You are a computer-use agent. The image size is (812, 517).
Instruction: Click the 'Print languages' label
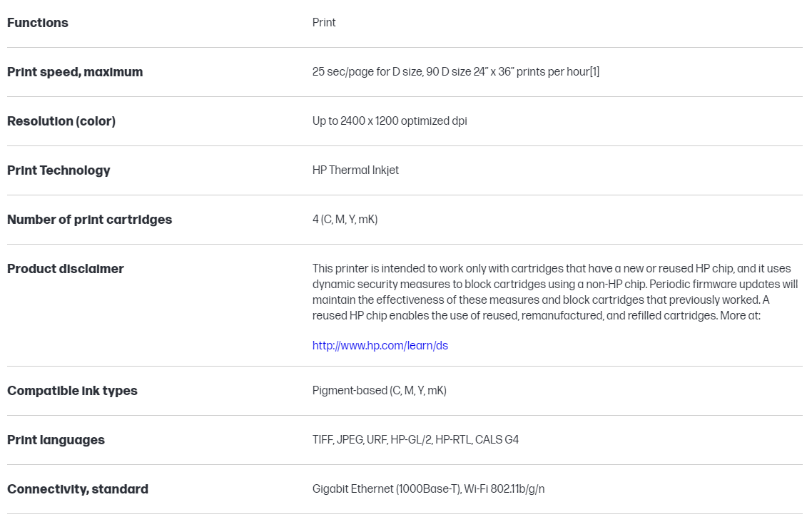56,440
